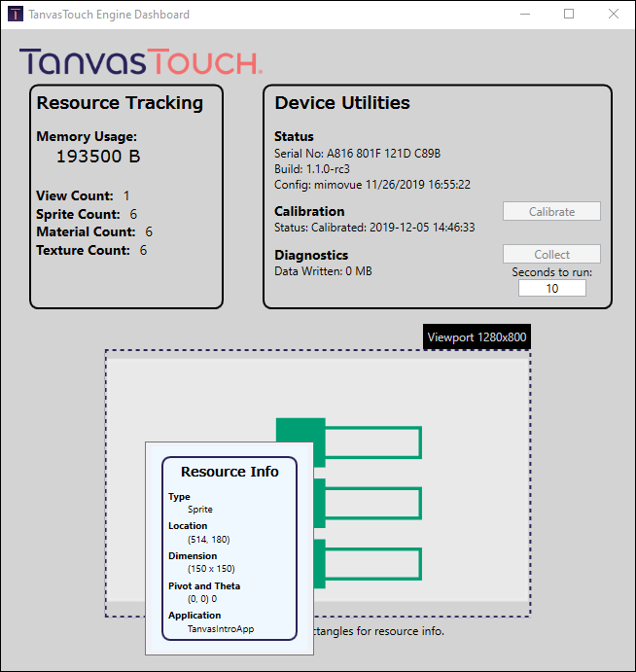
Task: Select the top green outlined sprite rectangle
Action: click(372, 442)
